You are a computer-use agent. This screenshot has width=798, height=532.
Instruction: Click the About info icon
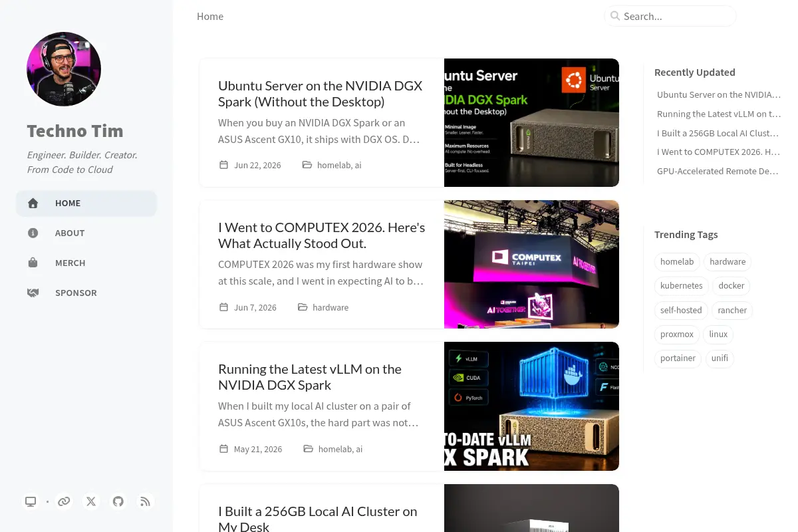coord(33,233)
